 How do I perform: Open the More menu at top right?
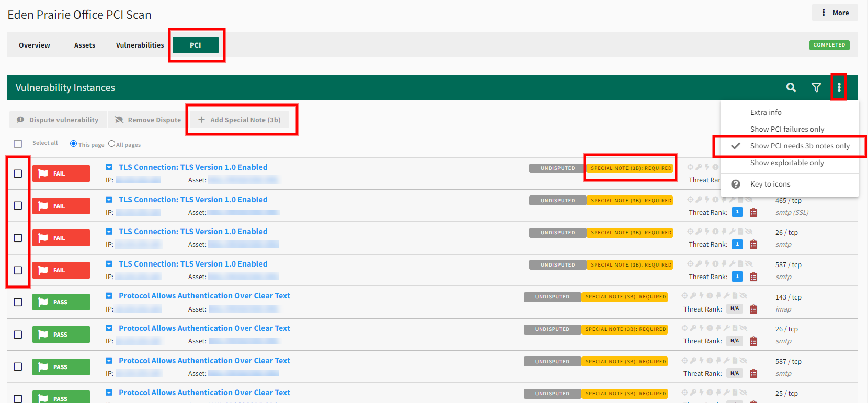[x=835, y=13]
